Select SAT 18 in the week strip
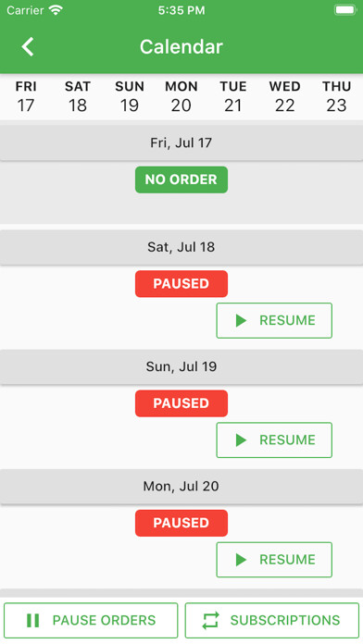Screen dimensions: 363x644 coord(78,96)
